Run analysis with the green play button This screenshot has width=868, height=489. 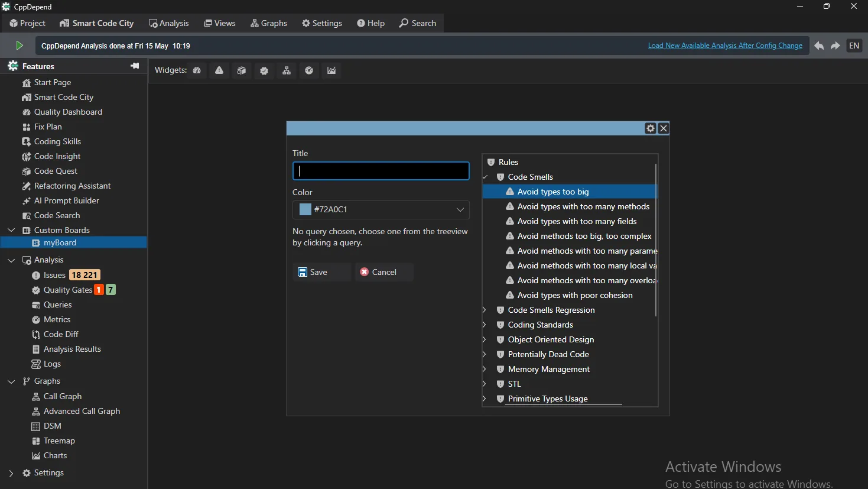pyautogui.click(x=19, y=46)
